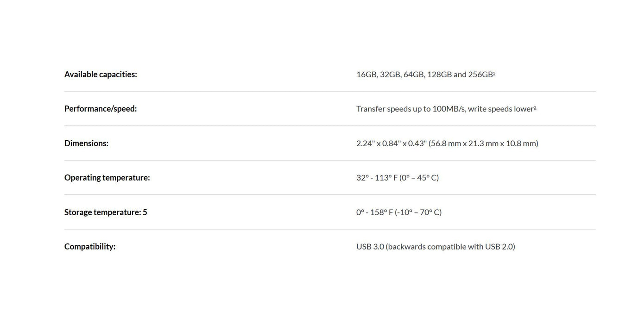This screenshot has height=324, width=644.
Task: Click the 32° - 113° F operating range
Action: point(377,178)
